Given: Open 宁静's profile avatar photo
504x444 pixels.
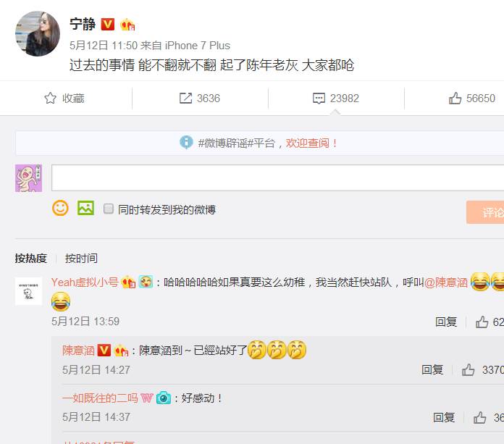Looking at the screenshot, I should tap(38, 34).
